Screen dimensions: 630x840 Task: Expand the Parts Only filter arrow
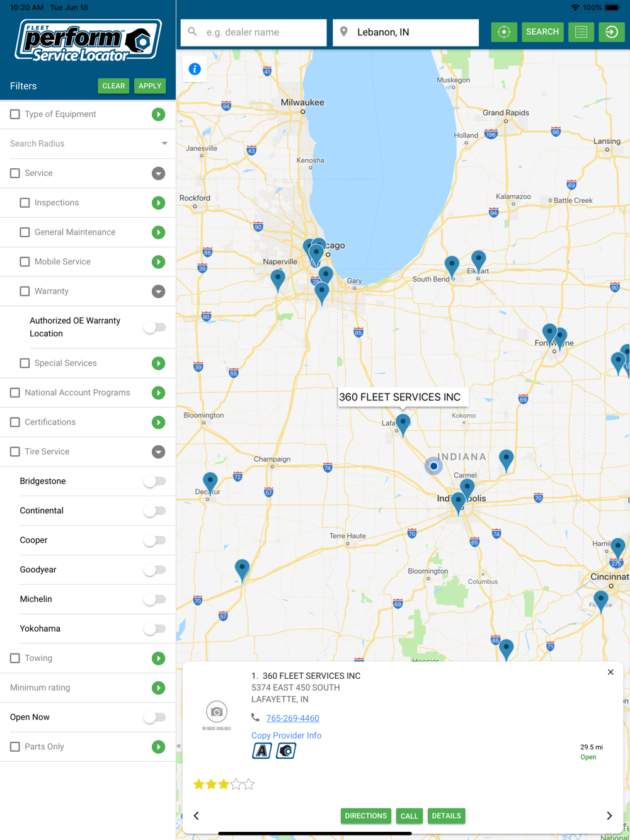point(158,747)
